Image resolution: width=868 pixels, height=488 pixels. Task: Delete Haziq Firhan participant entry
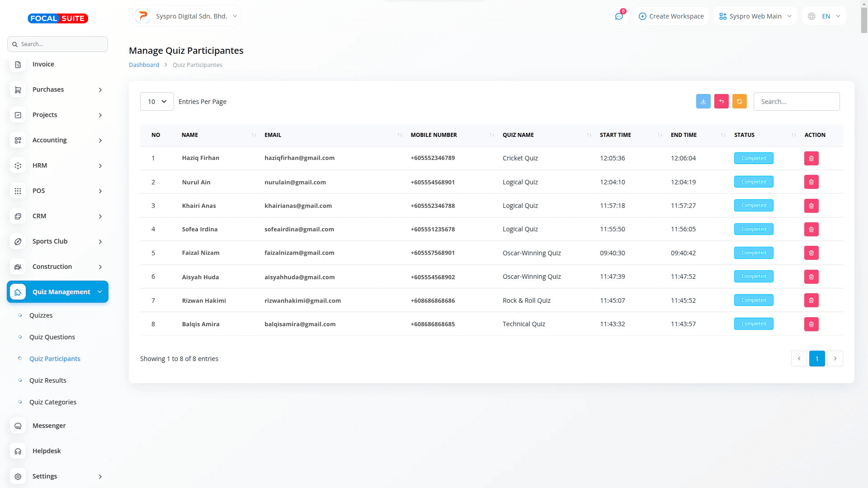pyautogui.click(x=811, y=159)
